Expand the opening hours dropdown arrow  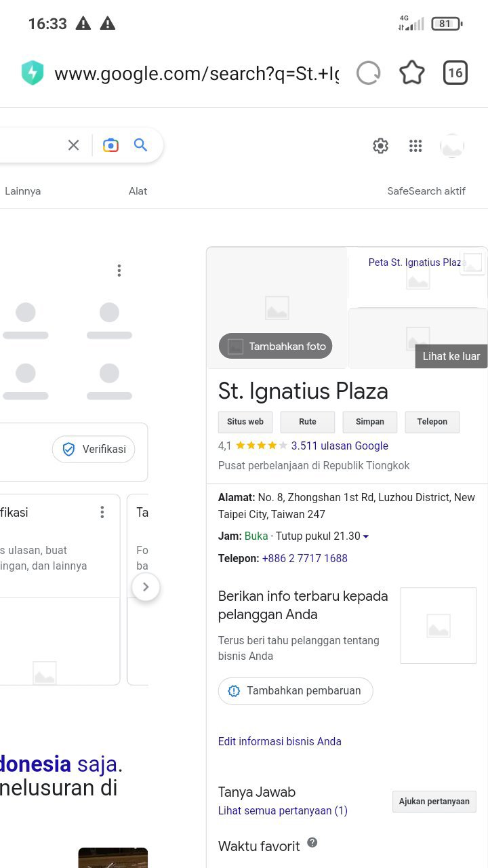pyautogui.click(x=366, y=536)
